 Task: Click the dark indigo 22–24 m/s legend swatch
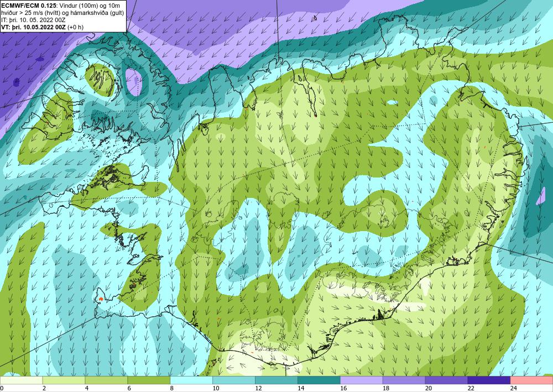point(489,380)
